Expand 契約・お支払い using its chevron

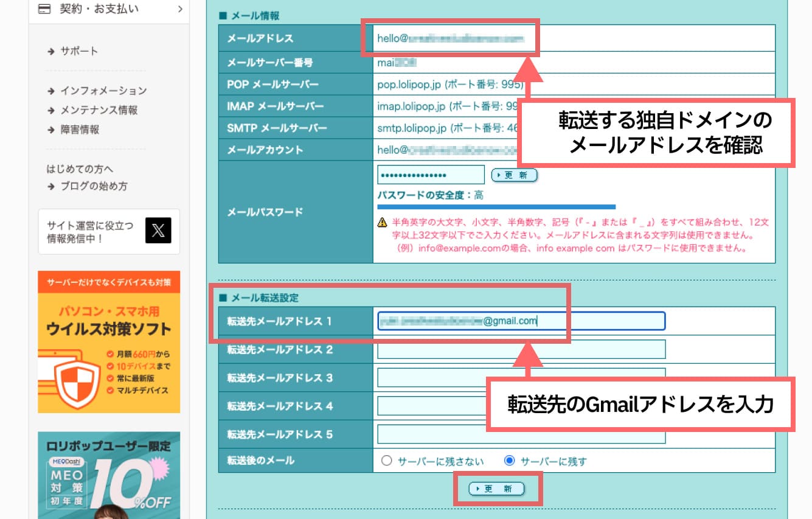click(x=180, y=9)
